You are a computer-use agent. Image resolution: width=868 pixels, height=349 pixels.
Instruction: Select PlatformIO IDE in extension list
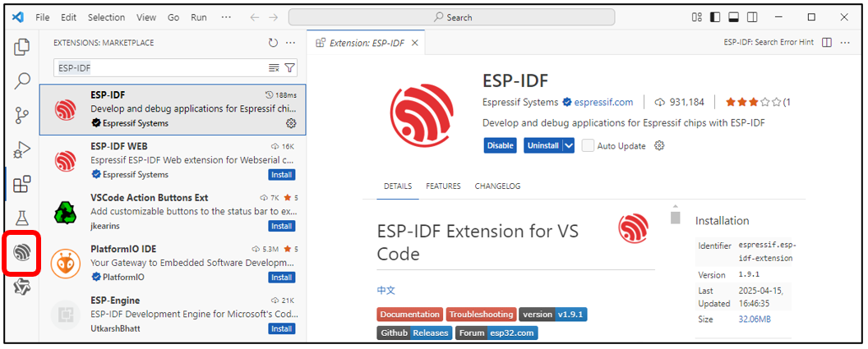pos(172,264)
